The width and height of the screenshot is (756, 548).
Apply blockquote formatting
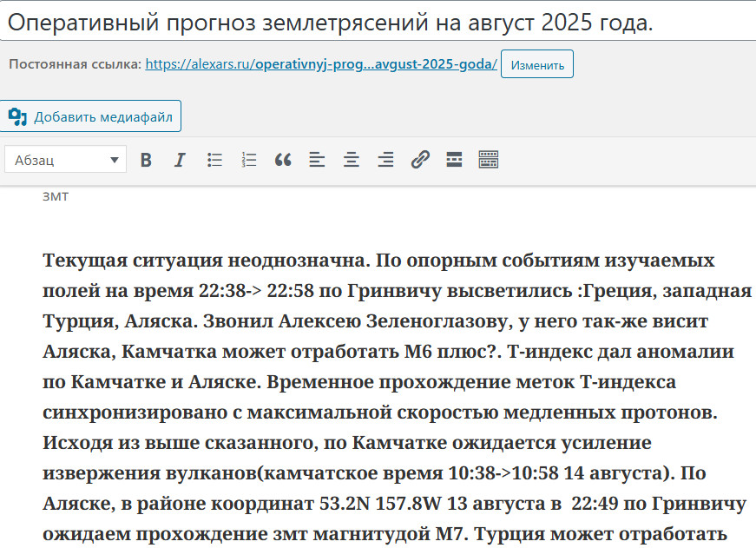283,160
